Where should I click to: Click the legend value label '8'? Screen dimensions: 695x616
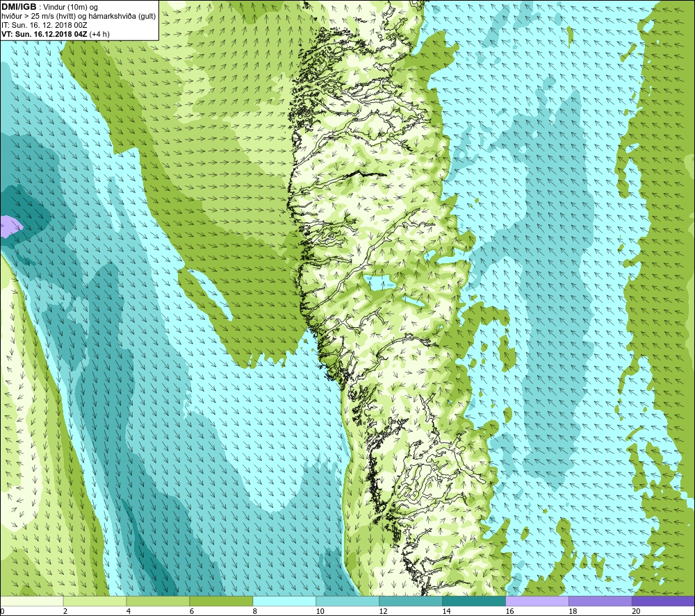point(255,611)
